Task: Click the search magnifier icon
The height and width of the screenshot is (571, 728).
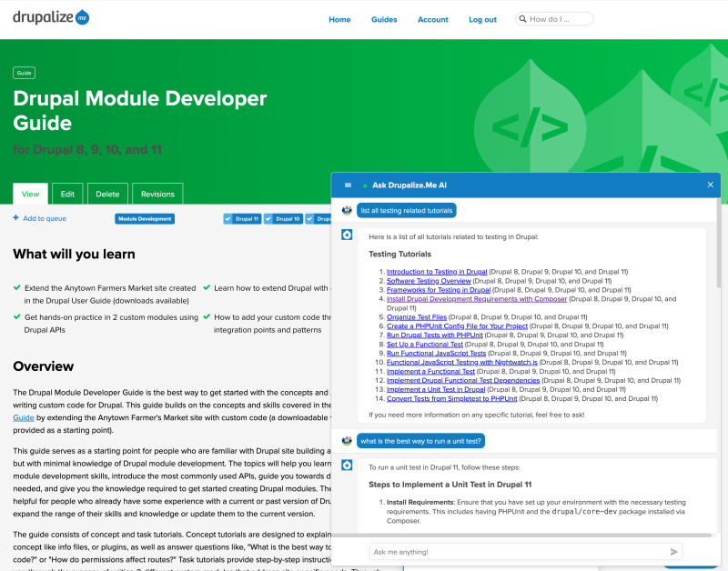Action: point(522,19)
